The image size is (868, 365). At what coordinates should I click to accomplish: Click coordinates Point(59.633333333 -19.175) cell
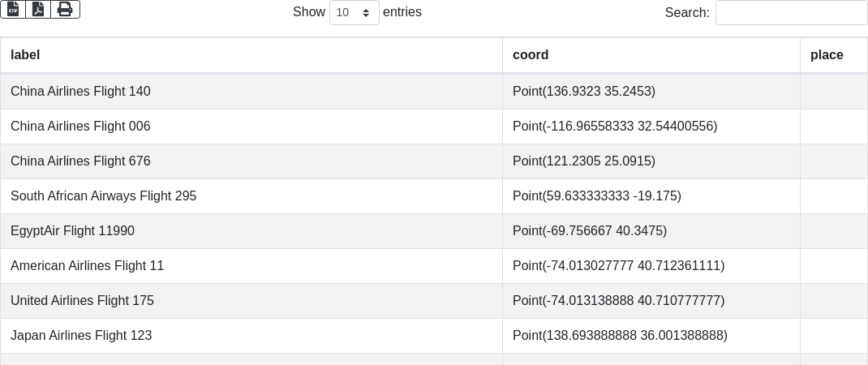tap(651, 196)
